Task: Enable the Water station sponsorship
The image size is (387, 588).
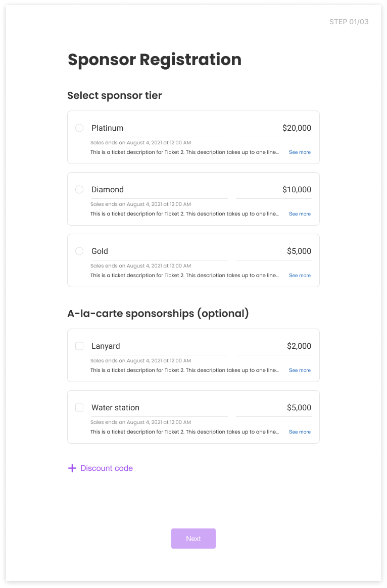Action: coord(79,407)
